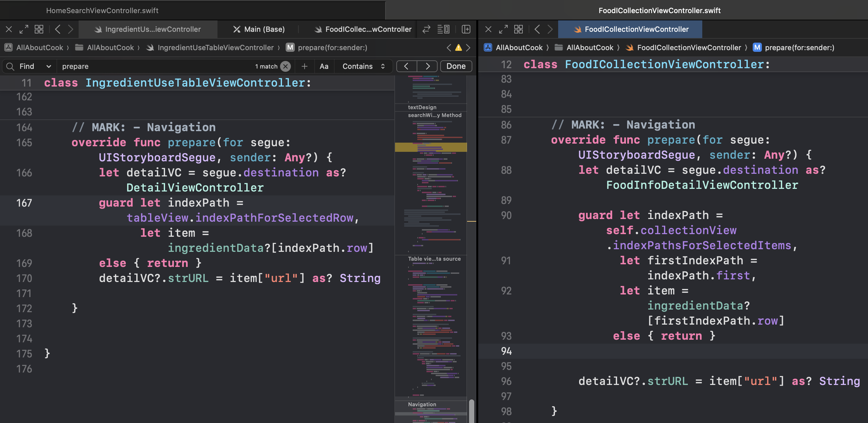Clear the find search field
Screen dimensions: 868x423
pyautogui.click(x=285, y=66)
